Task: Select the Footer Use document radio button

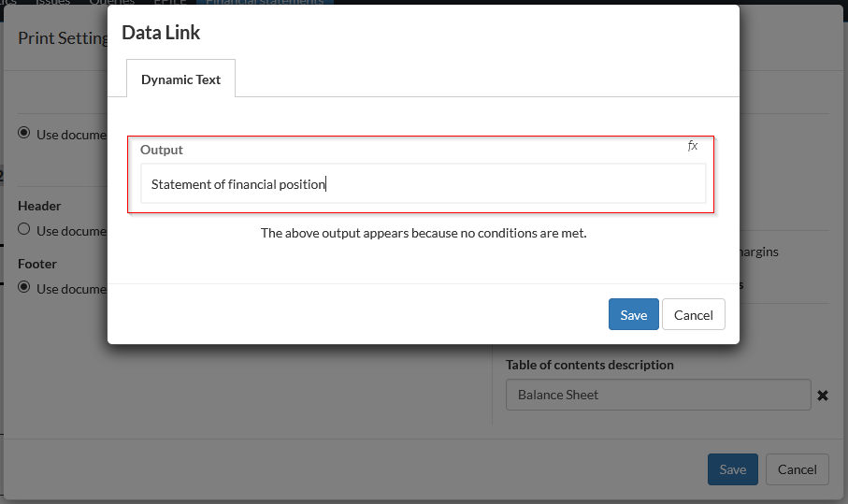Action: pos(24,287)
